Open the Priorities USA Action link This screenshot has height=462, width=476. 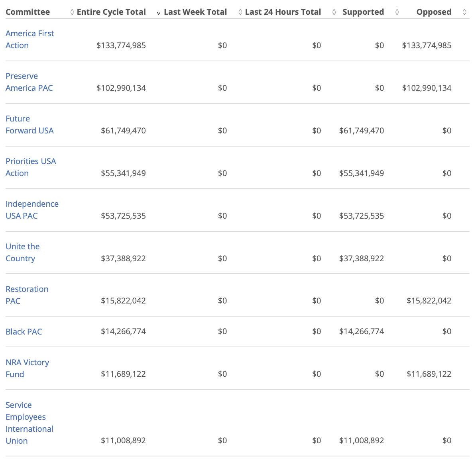tap(31, 167)
